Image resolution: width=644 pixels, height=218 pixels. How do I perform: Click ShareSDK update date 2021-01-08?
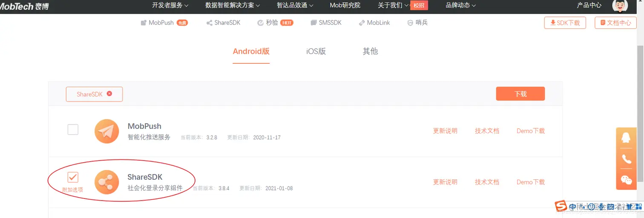279,188
